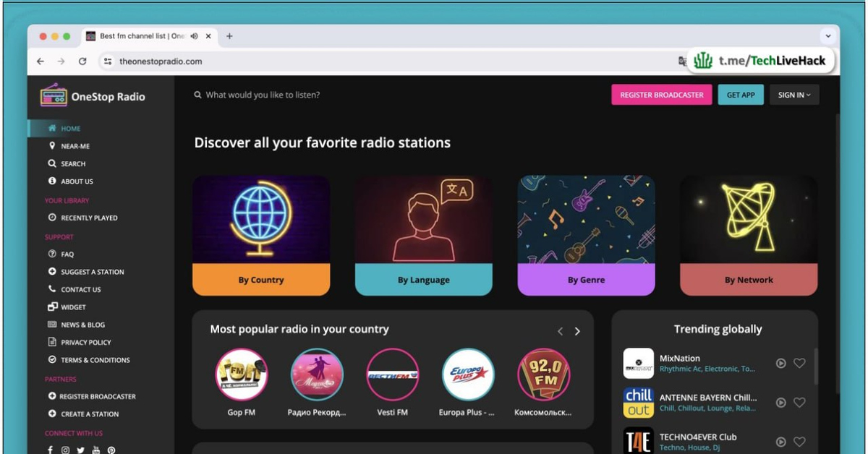Open a new browser tab with plus
This screenshot has height=454, width=868.
[x=229, y=36]
